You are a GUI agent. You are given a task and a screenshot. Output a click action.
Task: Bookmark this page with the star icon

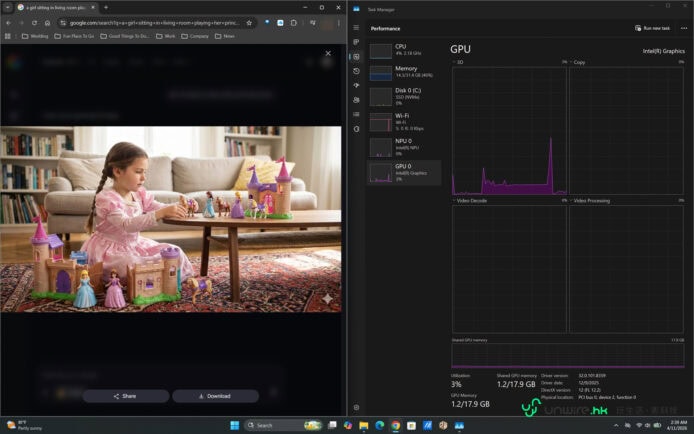pyautogui.click(x=249, y=23)
